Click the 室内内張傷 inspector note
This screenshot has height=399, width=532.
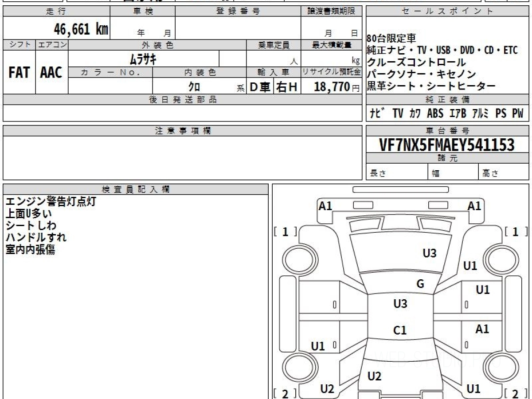pyautogui.click(x=30, y=250)
